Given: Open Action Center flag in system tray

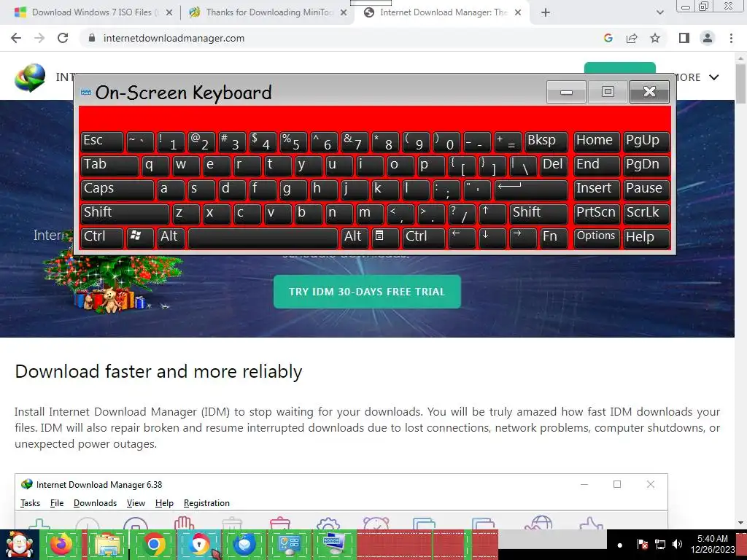Looking at the screenshot, I should pos(643,544).
